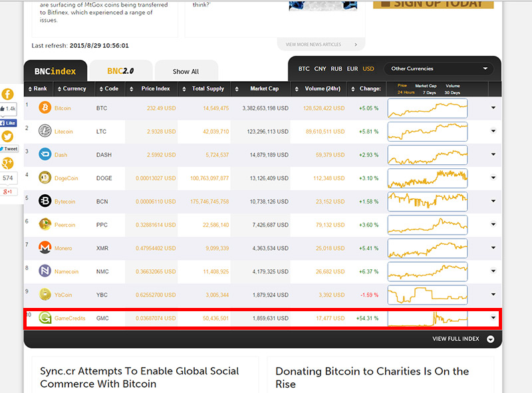Image resolution: width=532 pixels, height=393 pixels.
Task: Expand the GameCredits row details arrow
Action: coord(493,318)
